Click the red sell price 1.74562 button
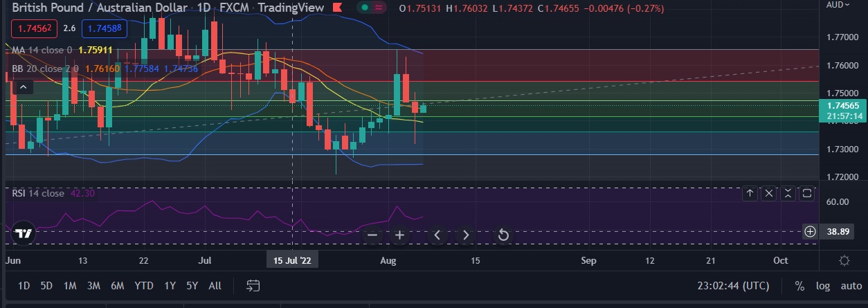The image size is (868, 308). [33, 28]
